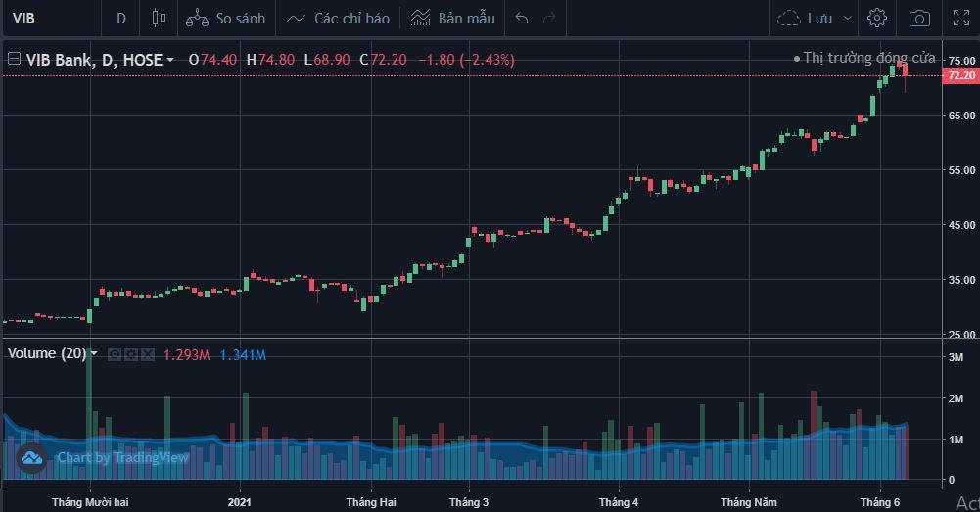Select the D daily interval button

tap(121, 18)
